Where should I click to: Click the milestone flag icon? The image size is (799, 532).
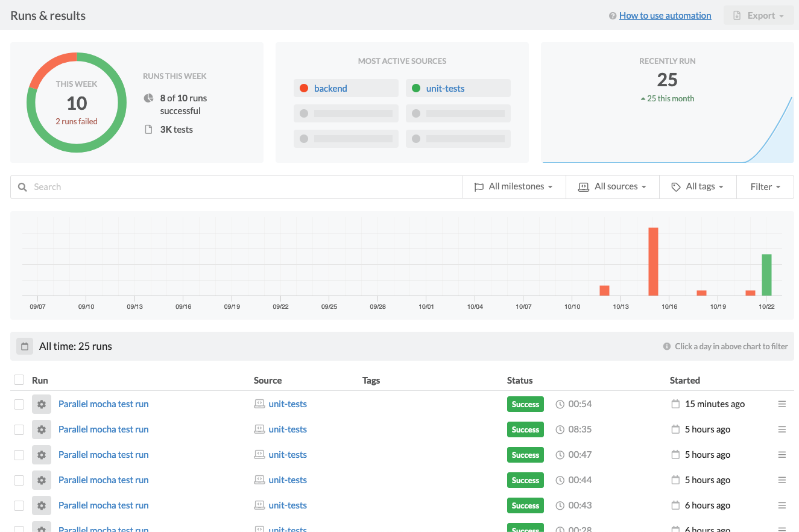coord(479,187)
